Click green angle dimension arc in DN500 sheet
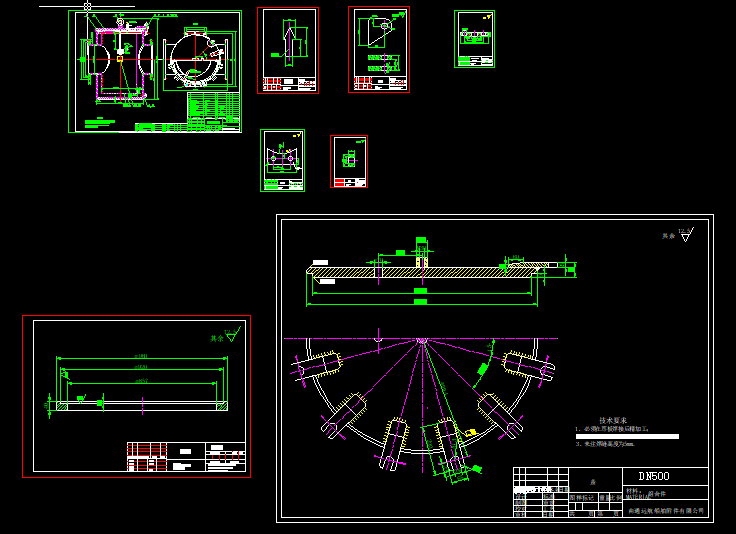736x534 pixels. (x=483, y=366)
